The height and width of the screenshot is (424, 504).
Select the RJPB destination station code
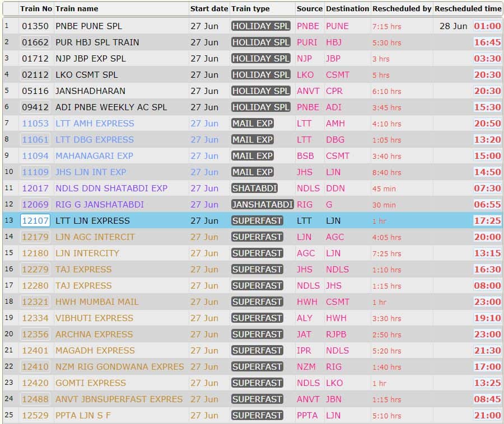337,334
